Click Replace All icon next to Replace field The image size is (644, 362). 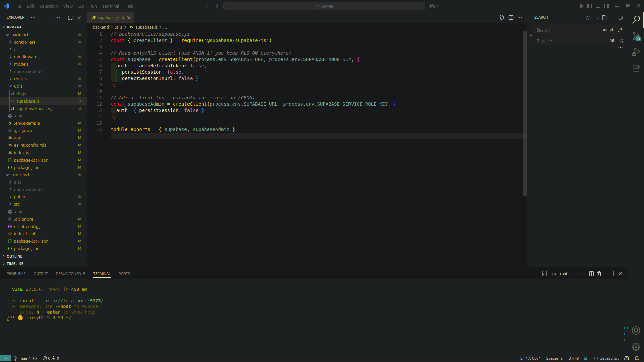621,41
